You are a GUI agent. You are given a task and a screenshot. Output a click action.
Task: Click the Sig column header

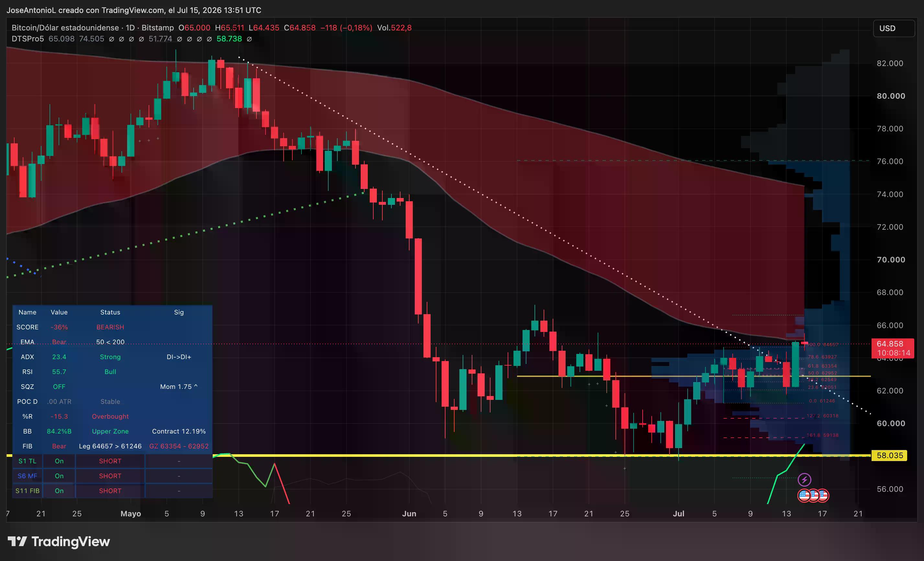(x=179, y=312)
